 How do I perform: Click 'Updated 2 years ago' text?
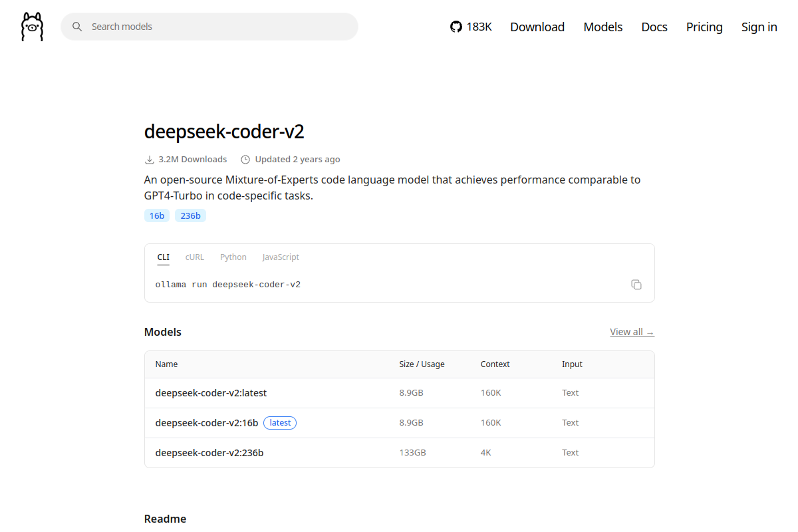pyautogui.click(x=297, y=160)
